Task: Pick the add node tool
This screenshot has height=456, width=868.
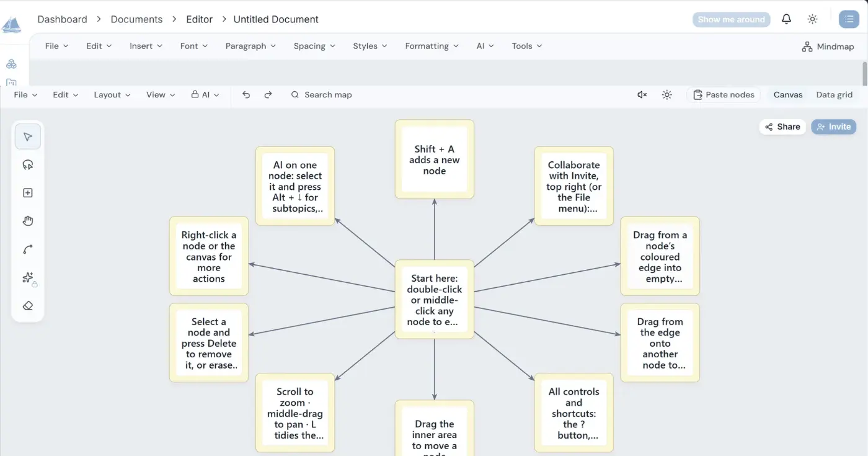Action: pyautogui.click(x=28, y=193)
